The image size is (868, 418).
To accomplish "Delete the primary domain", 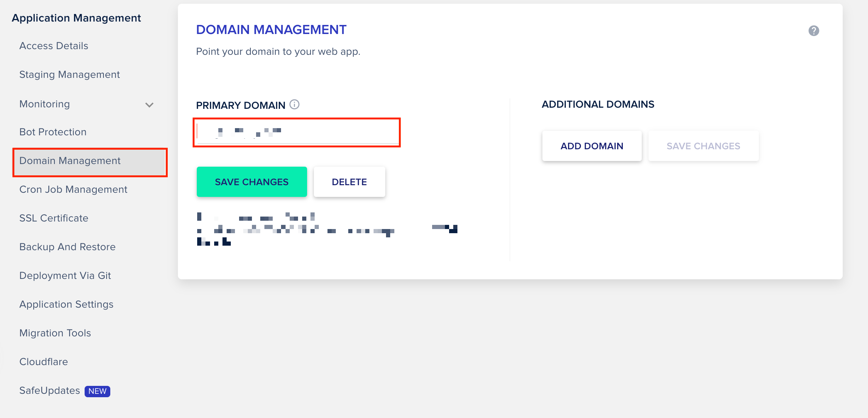I will point(349,182).
